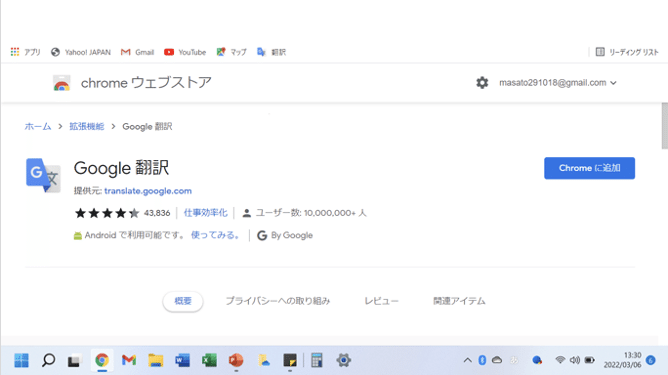Click the battery tray icon
This screenshot has width=668, height=375.
(589, 361)
